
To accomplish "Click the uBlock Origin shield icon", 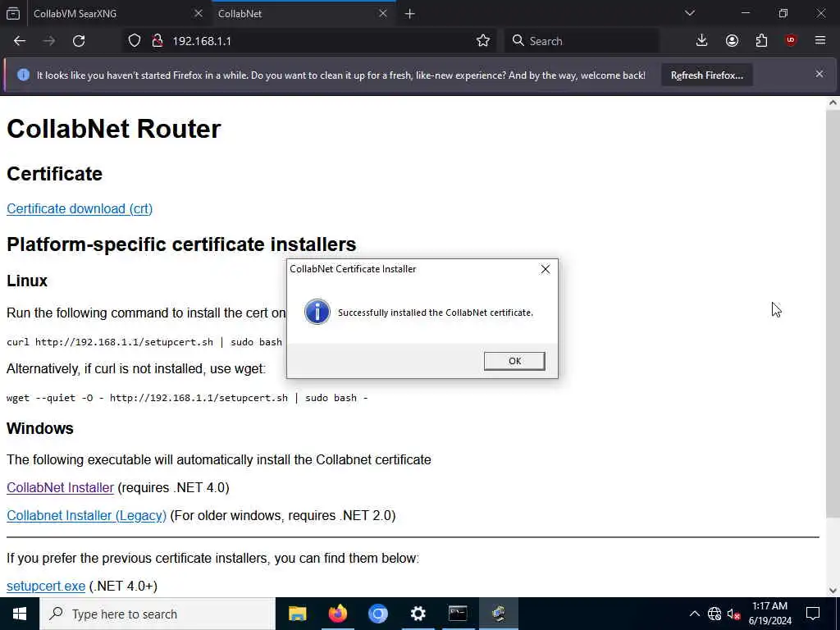I will pyautogui.click(x=791, y=41).
